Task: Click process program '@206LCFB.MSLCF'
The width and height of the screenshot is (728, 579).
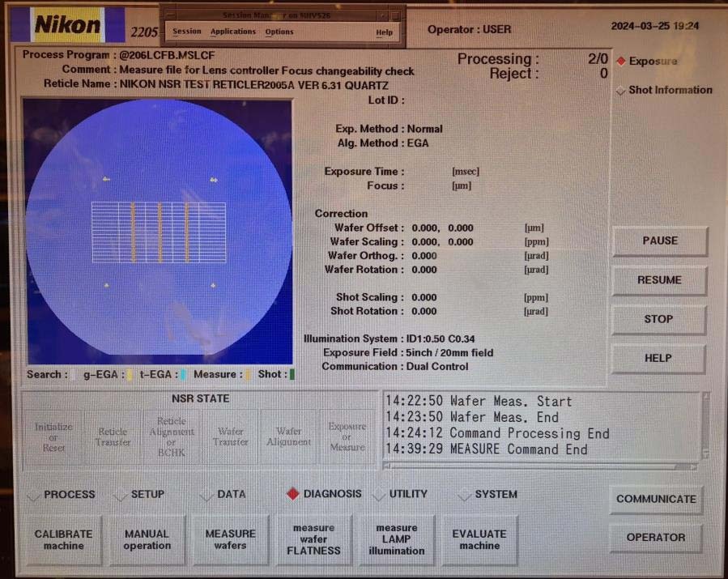Action: pyautogui.click(x=167, y=55)
